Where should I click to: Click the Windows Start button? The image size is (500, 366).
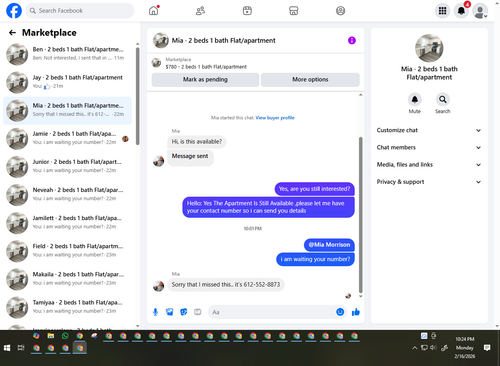[x=7, y=348]
